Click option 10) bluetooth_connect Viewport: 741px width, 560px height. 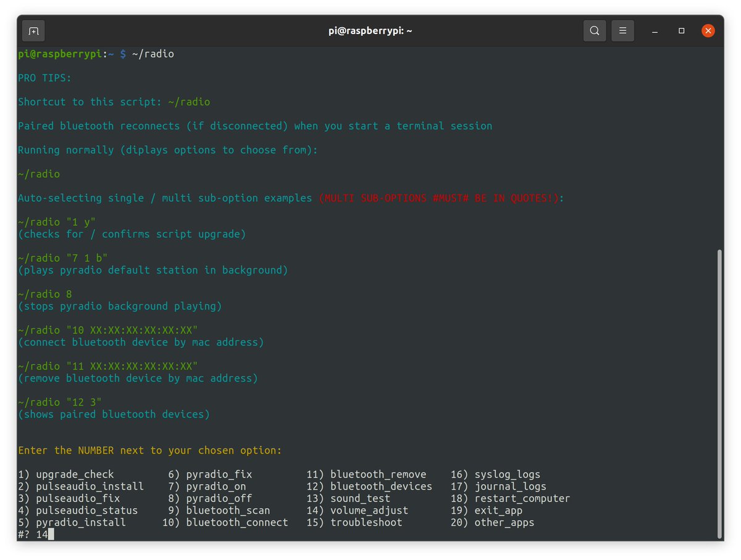pos(225,522)
